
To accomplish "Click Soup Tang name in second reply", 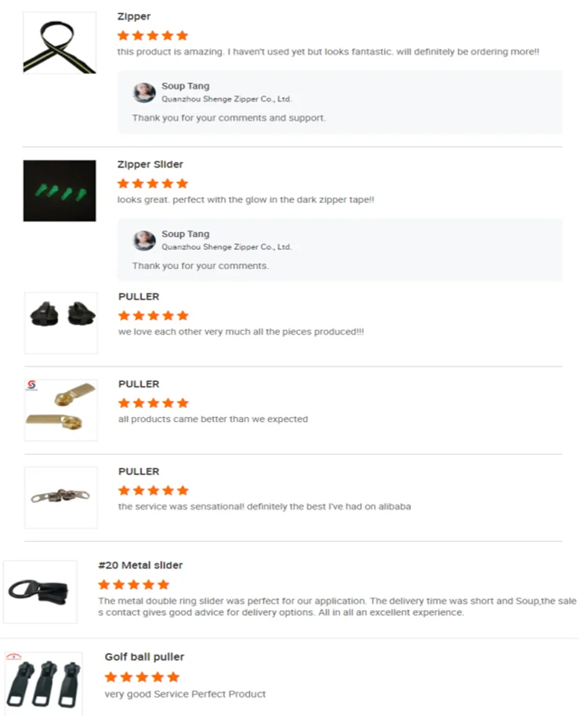I will pos(185,234).
